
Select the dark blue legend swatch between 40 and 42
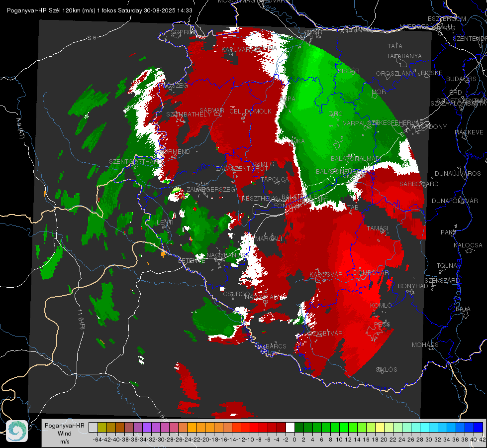[x=479, y=427]
